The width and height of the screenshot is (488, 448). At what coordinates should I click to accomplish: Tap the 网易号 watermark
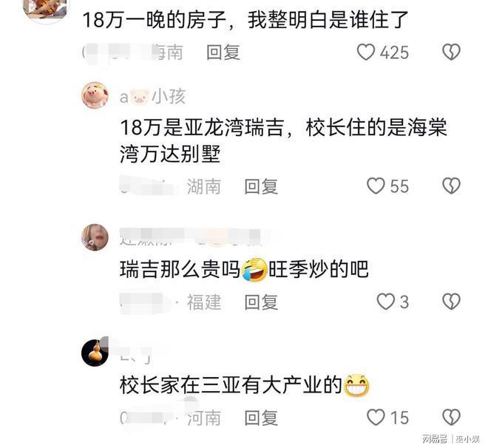[435, 439]
